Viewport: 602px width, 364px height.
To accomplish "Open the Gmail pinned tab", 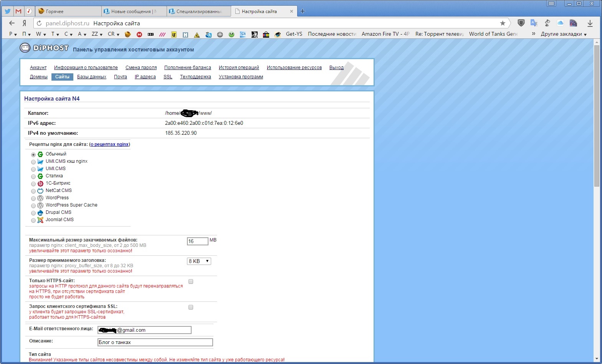I will coord(18,11).
